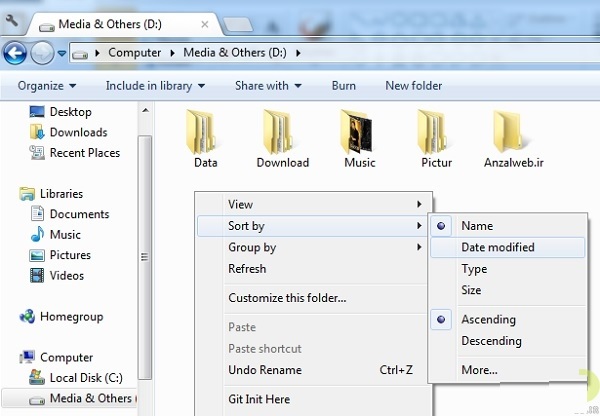Open the View submenu
This screenshot has width=600, height=416.
pyautogui.click(x=240, y=205)
